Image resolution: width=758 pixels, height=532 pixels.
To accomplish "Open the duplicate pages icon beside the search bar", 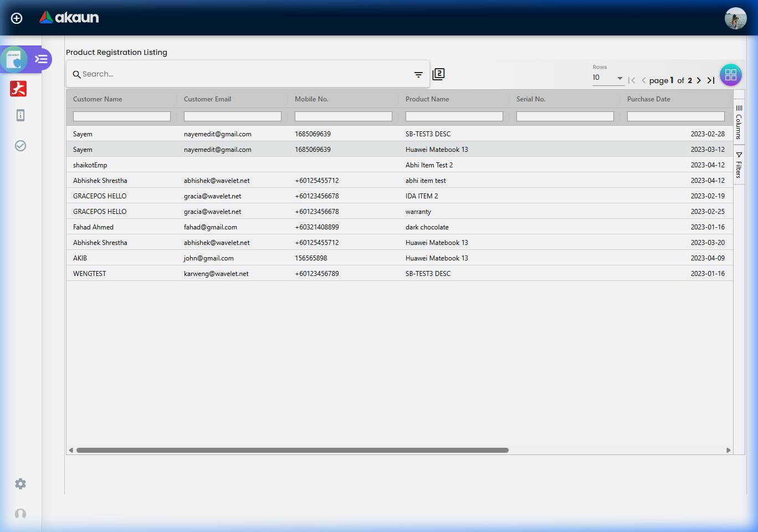I will tap(438, 74).
